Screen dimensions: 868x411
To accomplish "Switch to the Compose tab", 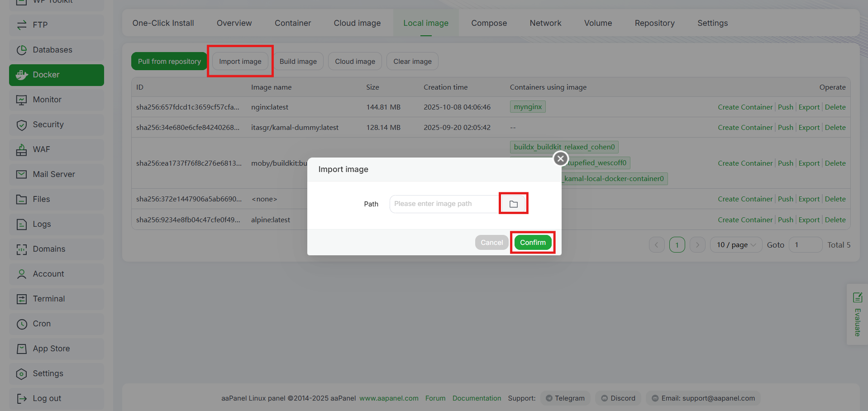I will (489, 23).
